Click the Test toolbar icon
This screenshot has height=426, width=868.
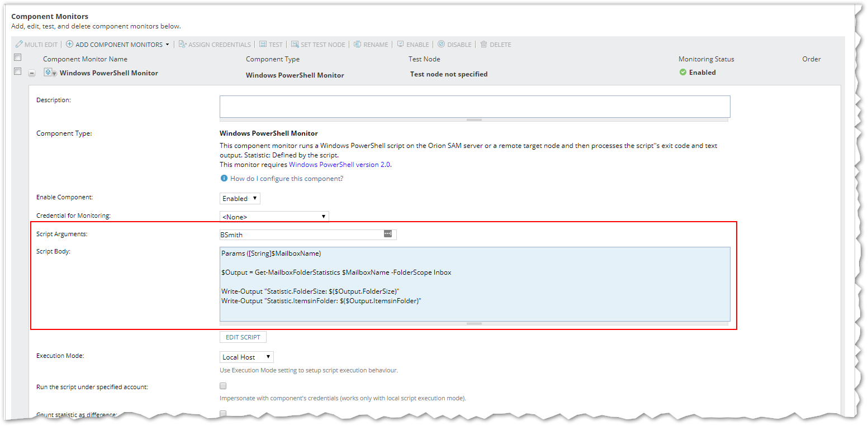point(263,44)
